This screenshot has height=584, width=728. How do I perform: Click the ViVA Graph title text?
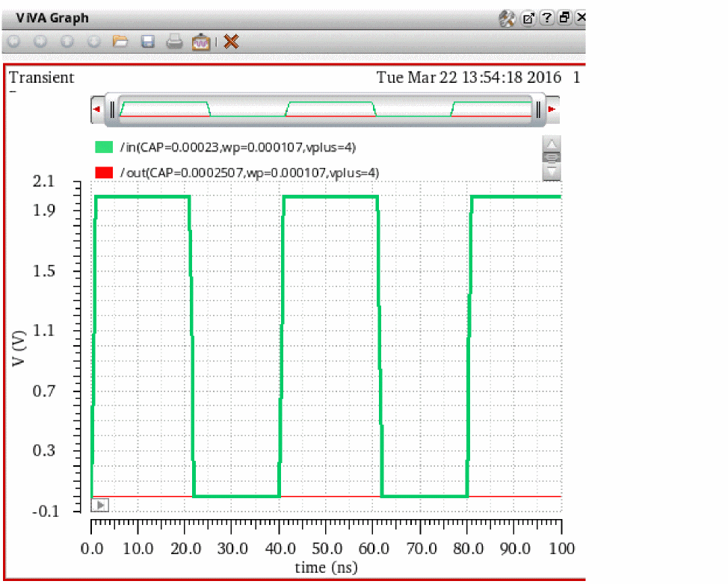[x=52, y=18]
